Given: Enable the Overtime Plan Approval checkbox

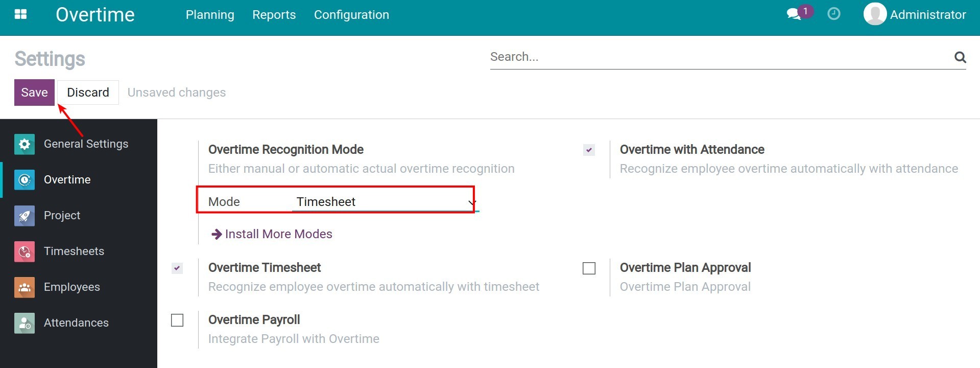Looking at the screenshot, I should (x=589, y=268).
